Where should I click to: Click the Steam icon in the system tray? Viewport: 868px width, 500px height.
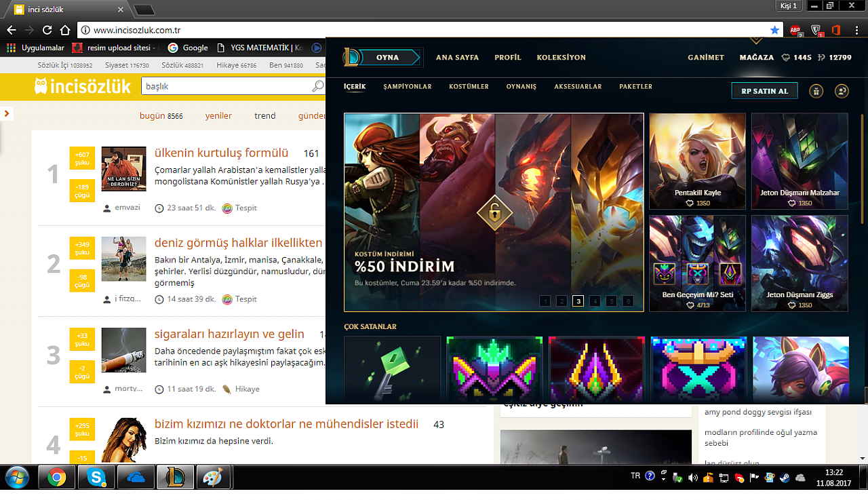(785, 478)
